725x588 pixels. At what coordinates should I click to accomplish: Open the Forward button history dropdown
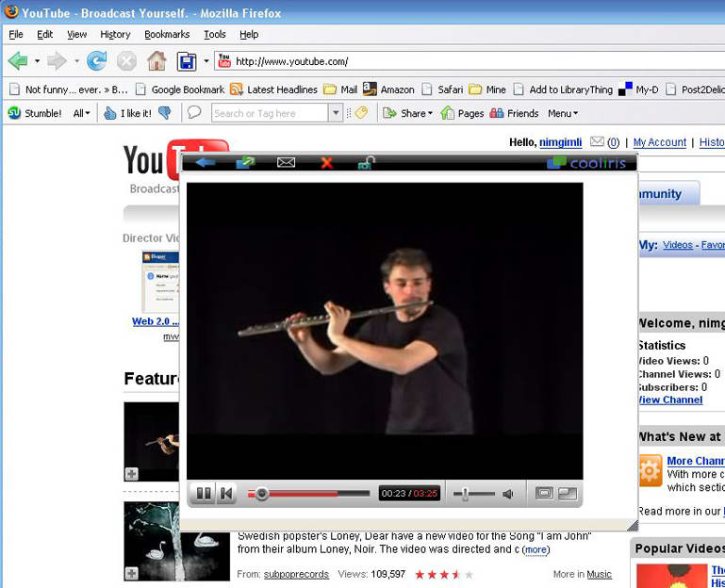(x=76, y=61)
